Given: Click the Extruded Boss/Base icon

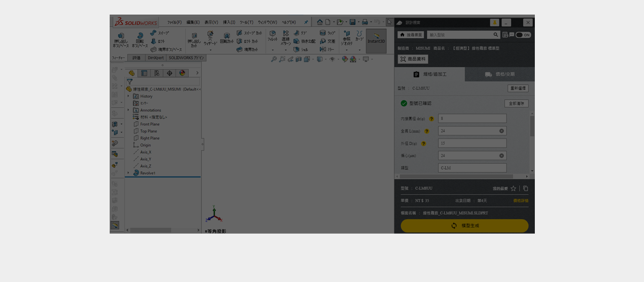Looking at the screenshot, I should [x=121, y=40].
